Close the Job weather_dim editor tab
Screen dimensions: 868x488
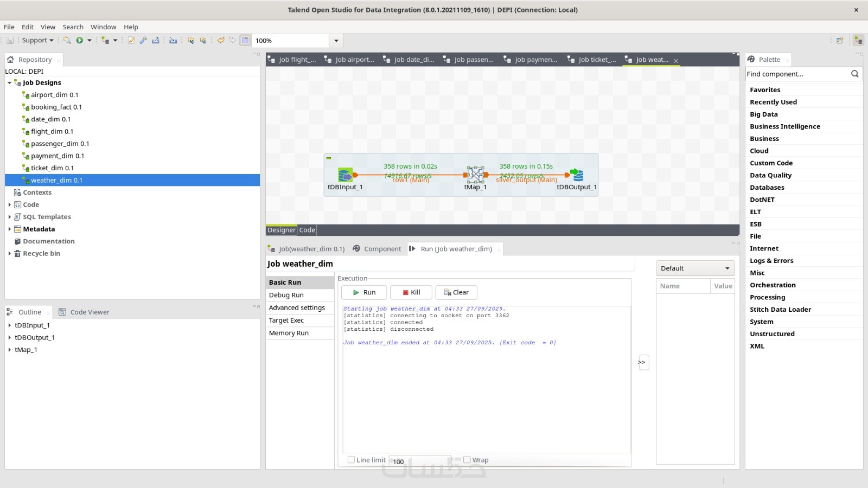point(676,61)
